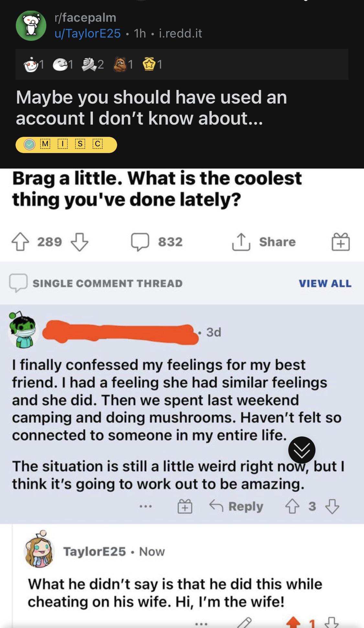Open the r/facepalm subreddit avatar
This screenshot has width=364, height=628.
tap(31, 26)
